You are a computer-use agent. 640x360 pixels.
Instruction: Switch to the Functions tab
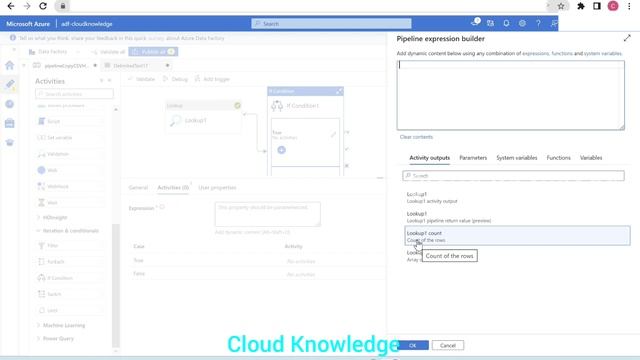pyautogui.click(x=558, y=158)
